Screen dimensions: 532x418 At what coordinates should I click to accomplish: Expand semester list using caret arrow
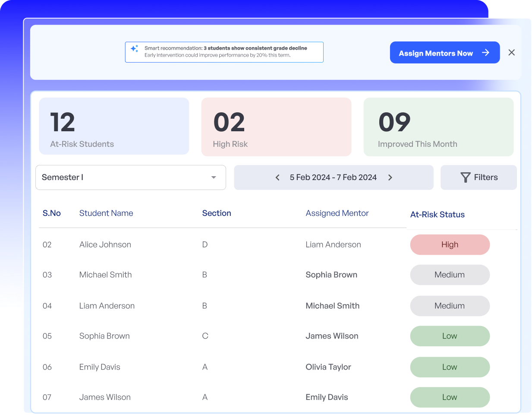point(214,177)
